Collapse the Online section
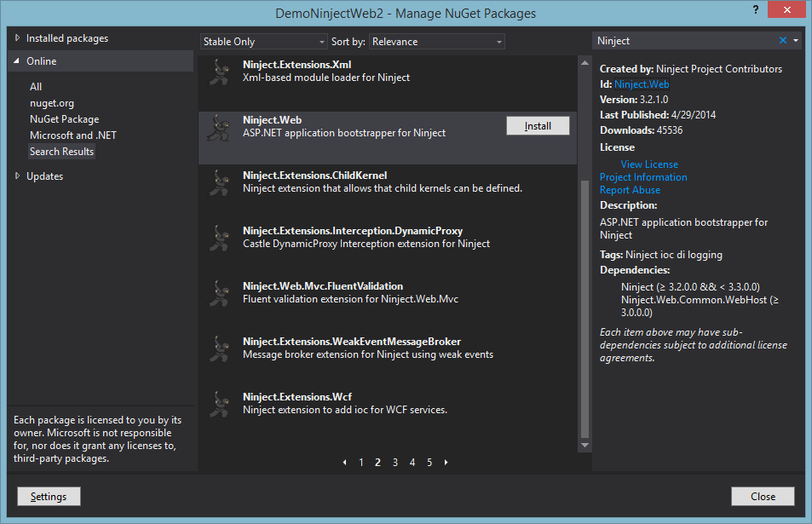812x524 pixels. point(16,61)
